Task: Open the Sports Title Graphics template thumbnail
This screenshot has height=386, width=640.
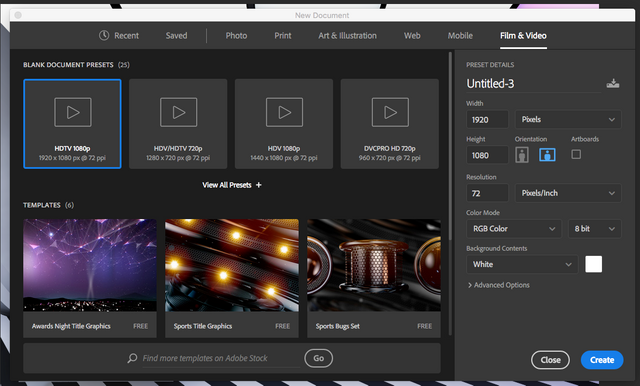Action: click(232, 265)
